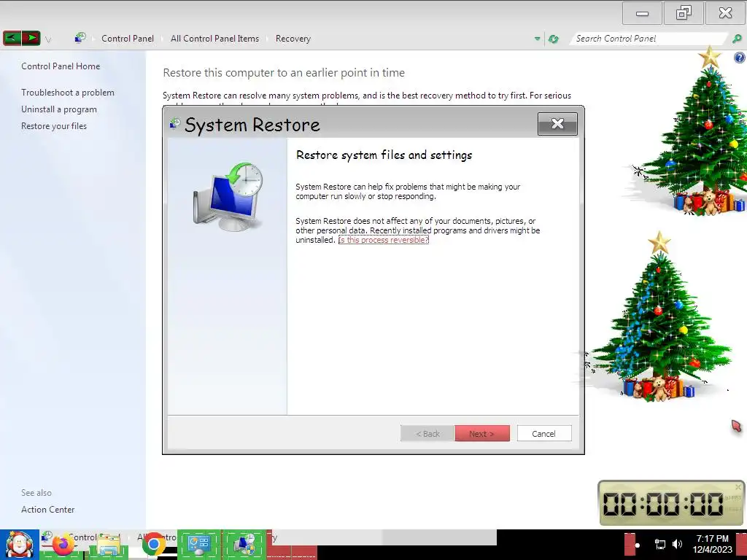Open Action Center under See also
Viewport: 747px width, 560px height.
pos(47,510)
